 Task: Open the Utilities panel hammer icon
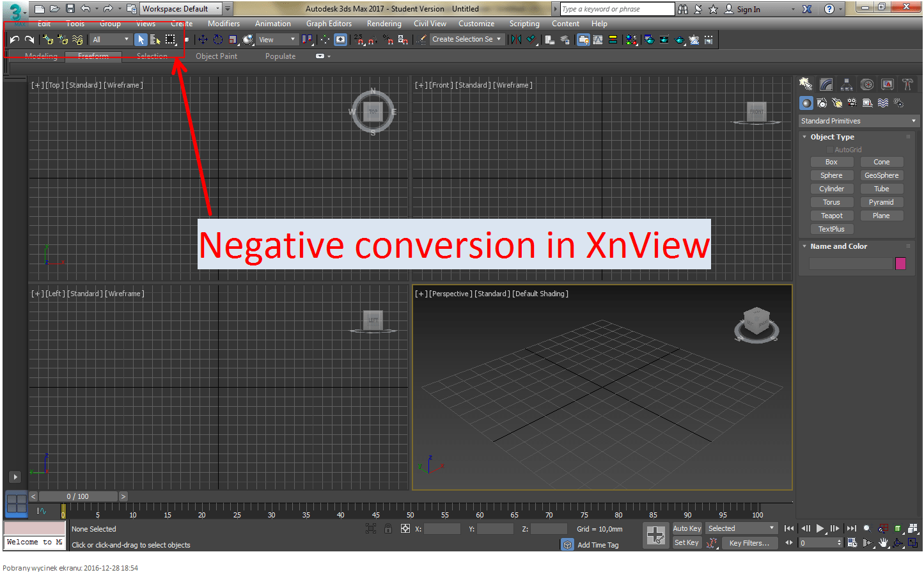(x=907, y=84)
